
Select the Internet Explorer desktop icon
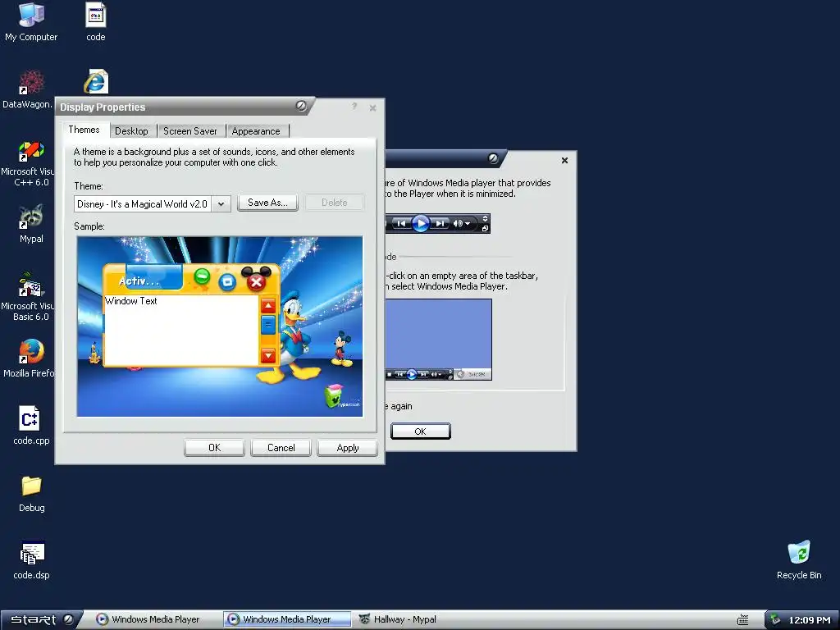(96, 82)
